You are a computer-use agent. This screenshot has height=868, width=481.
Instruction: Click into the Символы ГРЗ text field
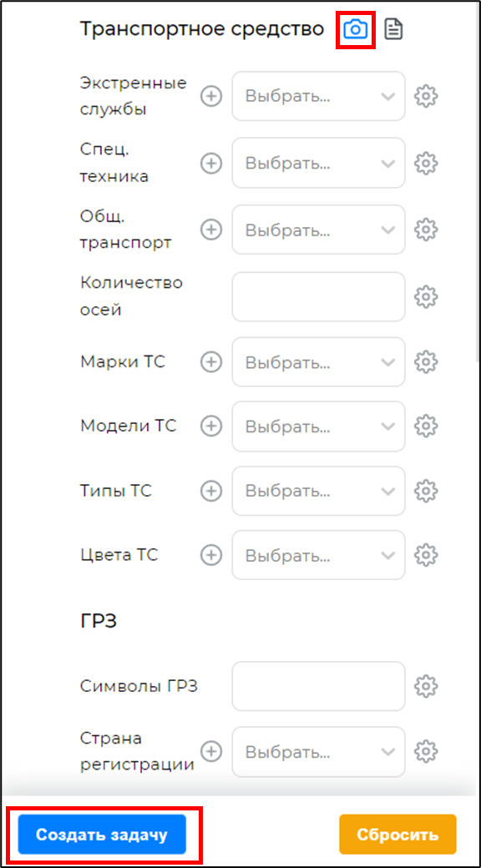(x=319, y=686)
